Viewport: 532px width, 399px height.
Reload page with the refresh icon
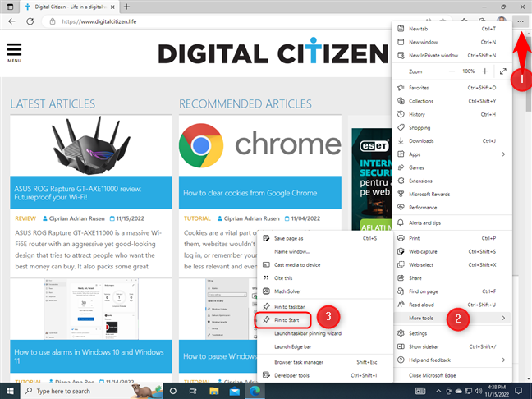tap(30, 21)
